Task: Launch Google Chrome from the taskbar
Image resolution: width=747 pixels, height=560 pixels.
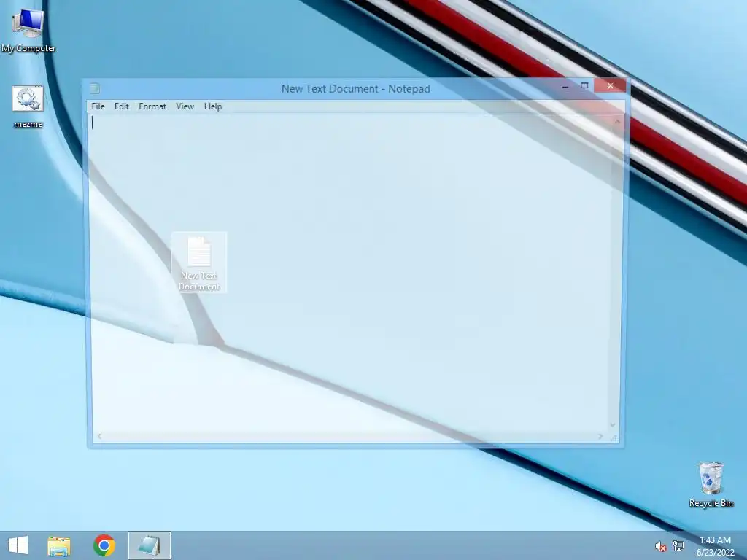Action: click(104, 545)
